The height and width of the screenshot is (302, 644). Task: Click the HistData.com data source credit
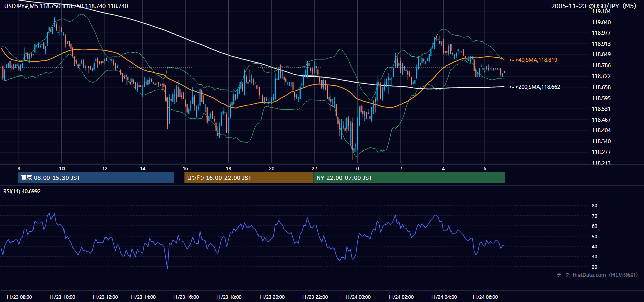pos(597,275)
